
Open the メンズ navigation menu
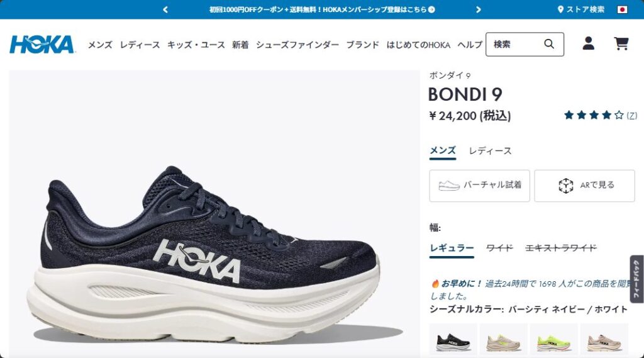[100, 45]
